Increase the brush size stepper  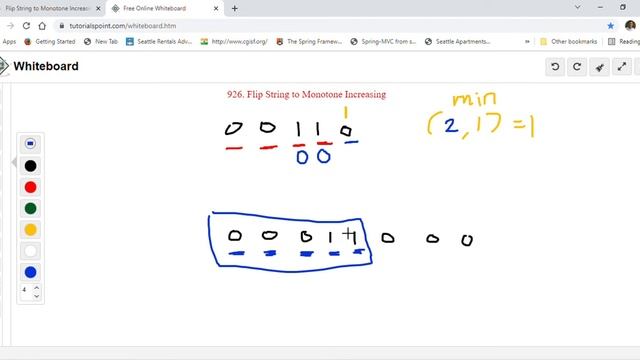(x=36, y=287)
